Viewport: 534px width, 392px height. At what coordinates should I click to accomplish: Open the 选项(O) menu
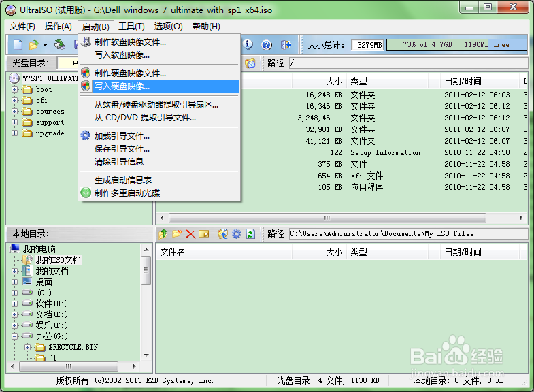pyautogui.click(x=168, y=27)
